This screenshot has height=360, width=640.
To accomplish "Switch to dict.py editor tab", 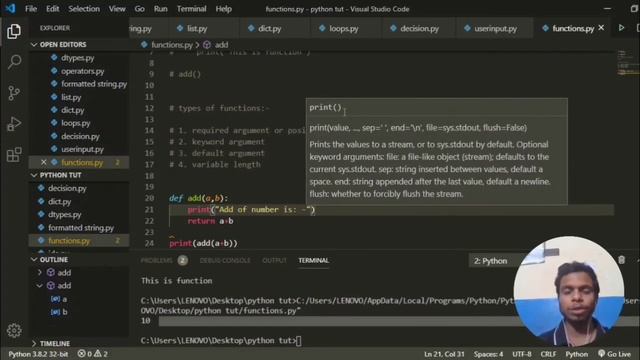I will tap(269, 29).
